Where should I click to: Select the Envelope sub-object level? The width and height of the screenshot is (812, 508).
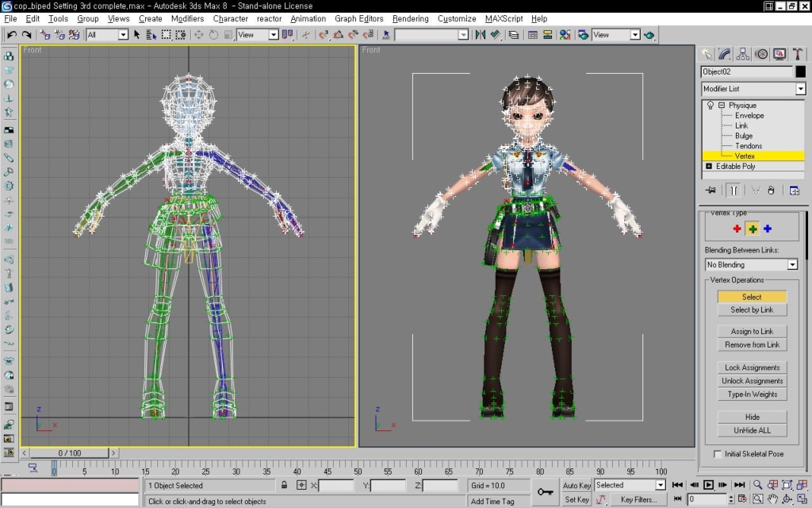coord(749,116)
